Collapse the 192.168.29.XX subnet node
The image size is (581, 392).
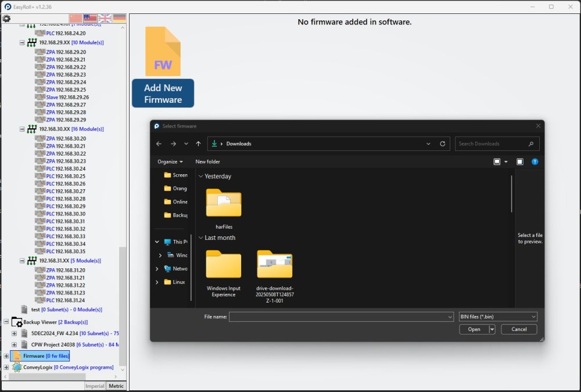pos(22,42)
